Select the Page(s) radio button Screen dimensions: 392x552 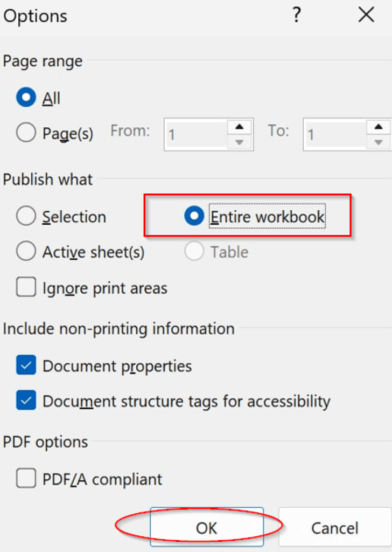26,133
